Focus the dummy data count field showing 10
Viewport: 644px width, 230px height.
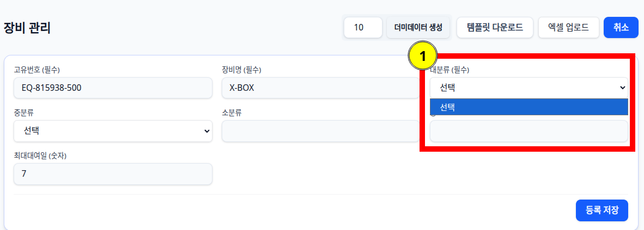363,28
